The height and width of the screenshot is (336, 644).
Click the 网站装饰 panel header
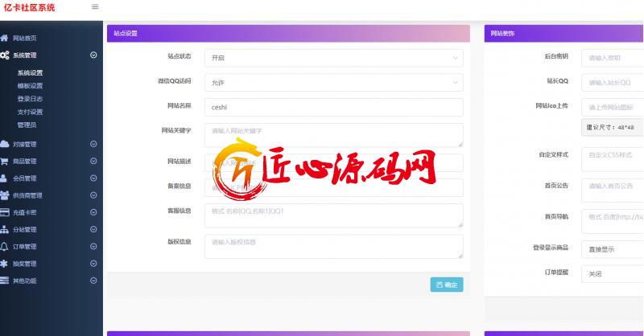pos(564,33)
